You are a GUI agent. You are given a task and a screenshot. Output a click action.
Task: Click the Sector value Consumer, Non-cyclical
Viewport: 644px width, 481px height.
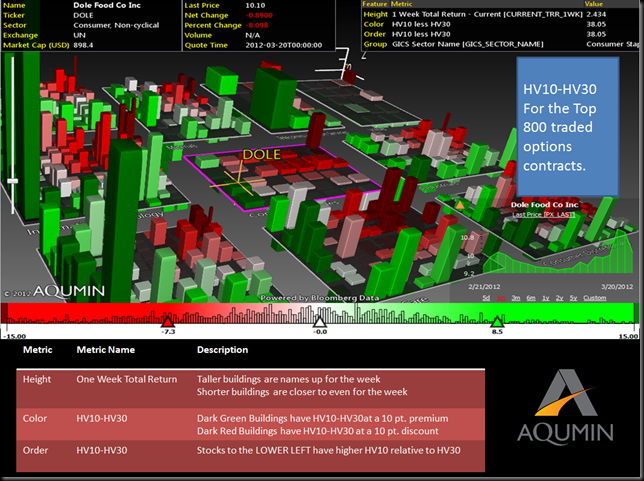(x=116, y=25)
